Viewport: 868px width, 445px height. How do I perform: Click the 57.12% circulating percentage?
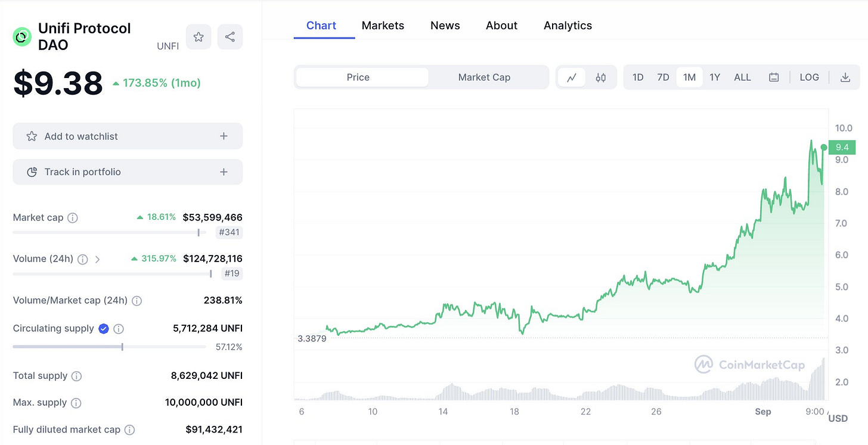coord(229,347)
